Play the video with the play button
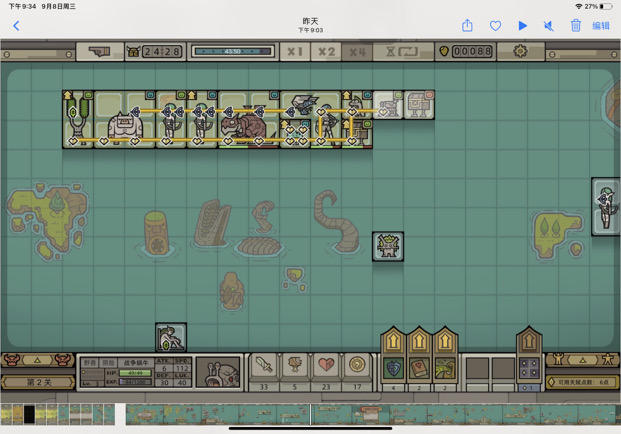Image resolution: width=621 pixels, height=434 pixels. point(523,26)
